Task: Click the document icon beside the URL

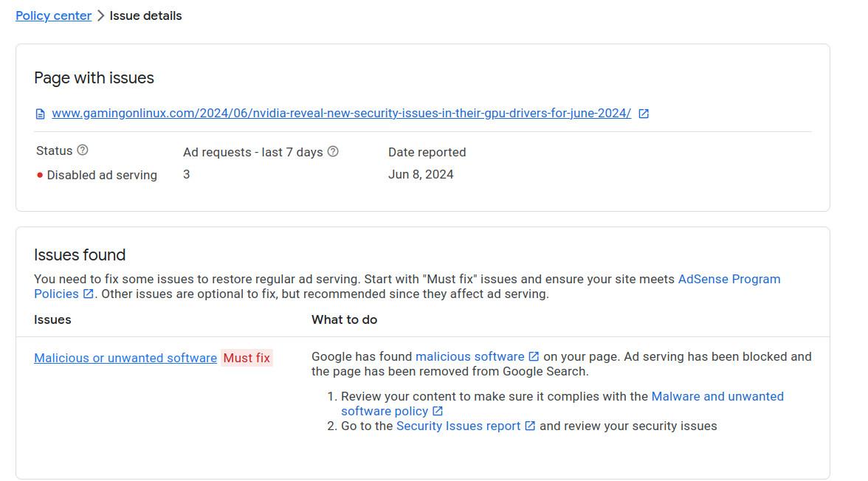Action: pos(41,114)
